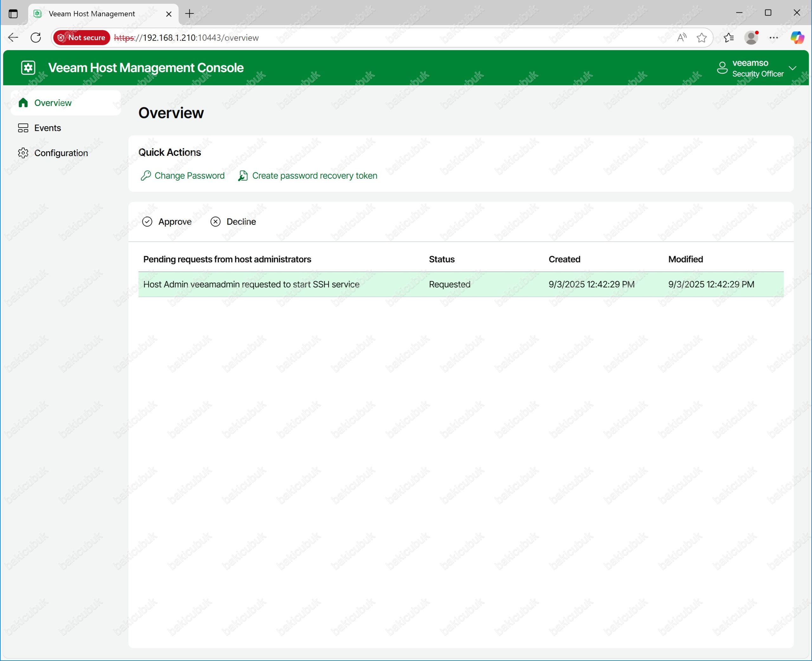
Task: Click the Veeam logo icon in header
Action: 28,68
